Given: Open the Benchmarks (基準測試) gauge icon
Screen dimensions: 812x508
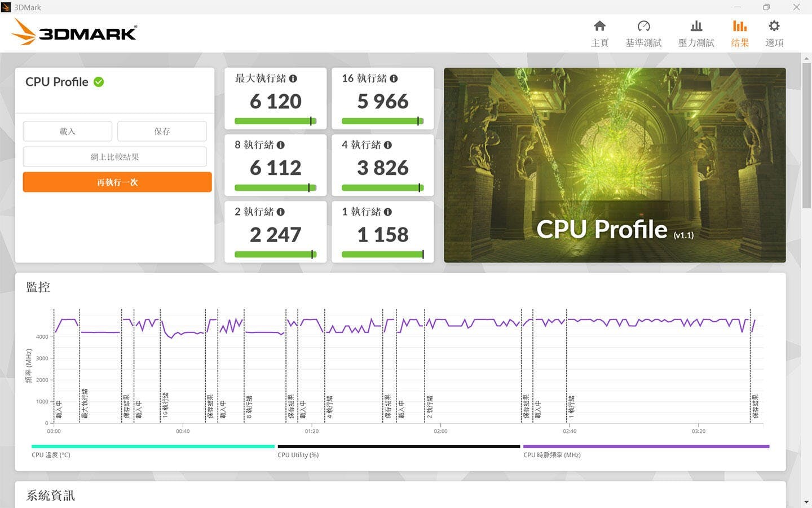Looking at the screenshot, I should click(643, 27).
